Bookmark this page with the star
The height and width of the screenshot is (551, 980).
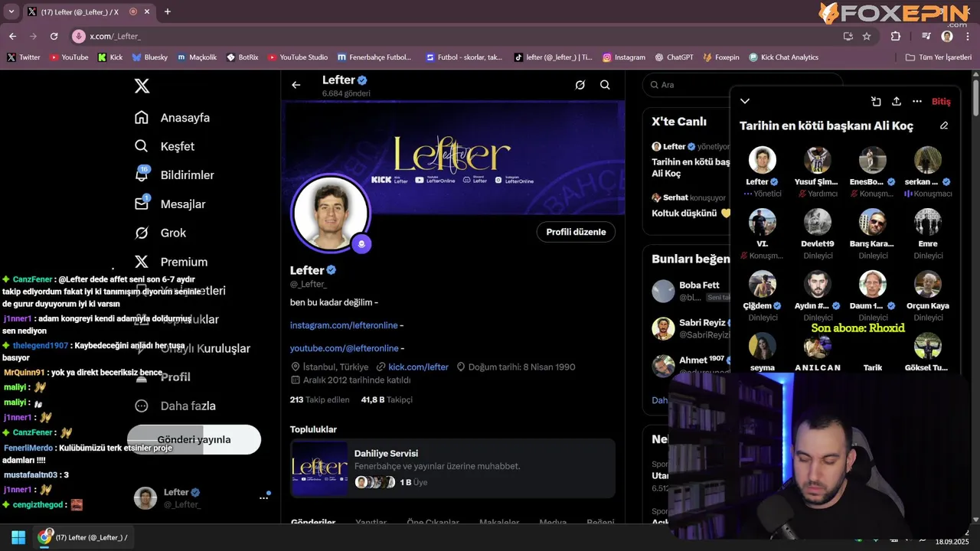pyautogui.click(x=867, y=36)
